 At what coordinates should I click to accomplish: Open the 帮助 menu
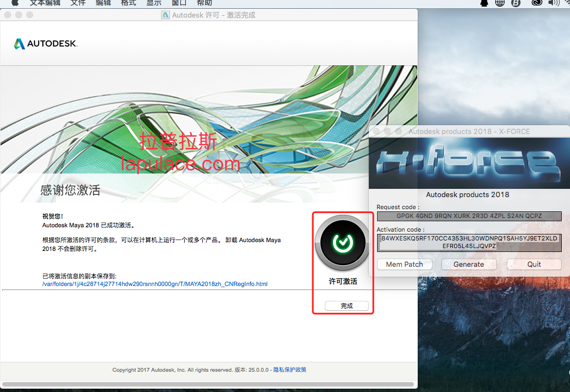[x=204, y=3]
